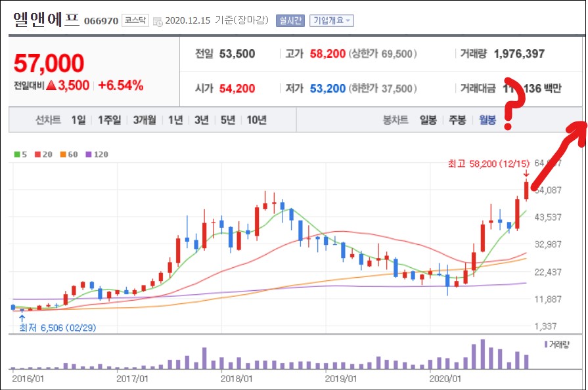Click the 2020/01 axis label

click(x=445, y=379)
